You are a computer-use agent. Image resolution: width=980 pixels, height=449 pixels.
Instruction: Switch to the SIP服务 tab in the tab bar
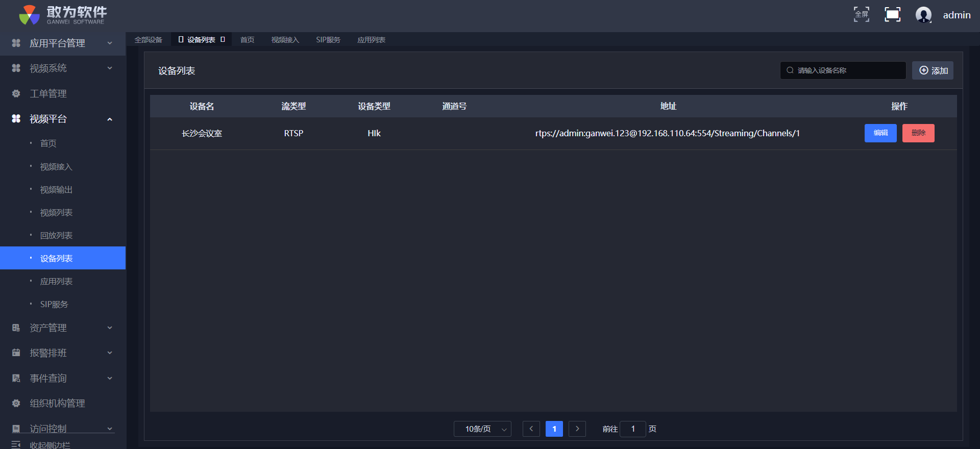pos(328,40)
